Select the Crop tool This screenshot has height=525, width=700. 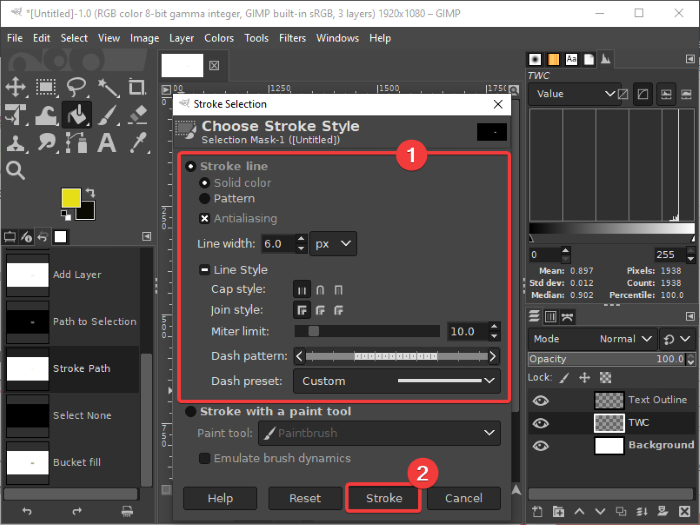tap(137, 87)
